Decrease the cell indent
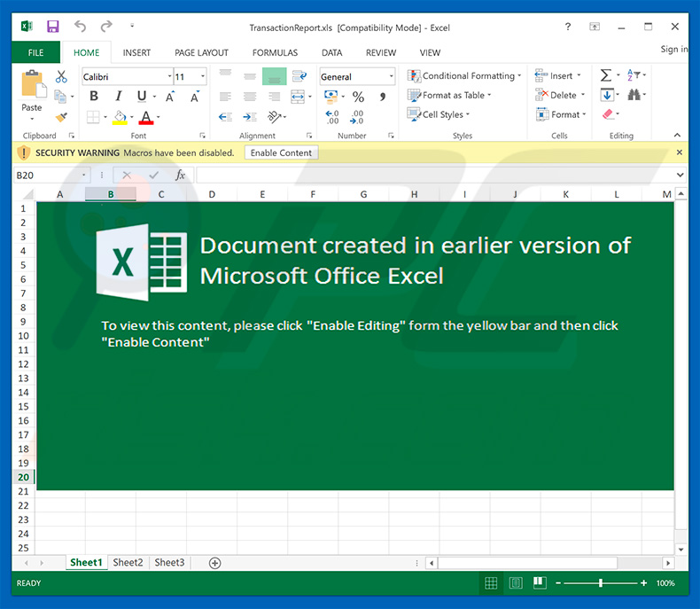 click(x=225, y=117)
